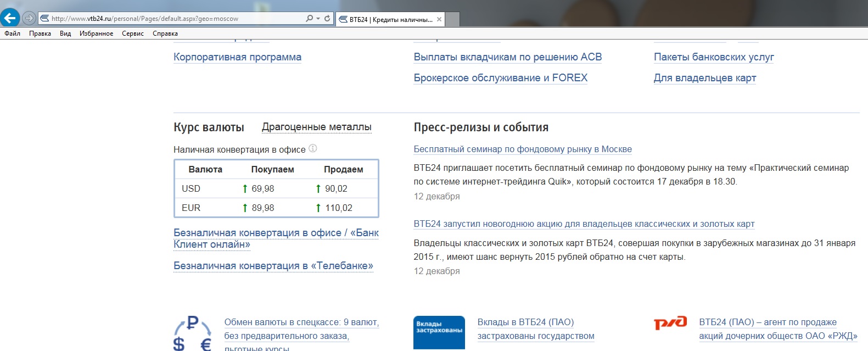The height and width of the screenshot is (351, 868).
Task: Open Для владельцев карт link
Action: point(705,78)
